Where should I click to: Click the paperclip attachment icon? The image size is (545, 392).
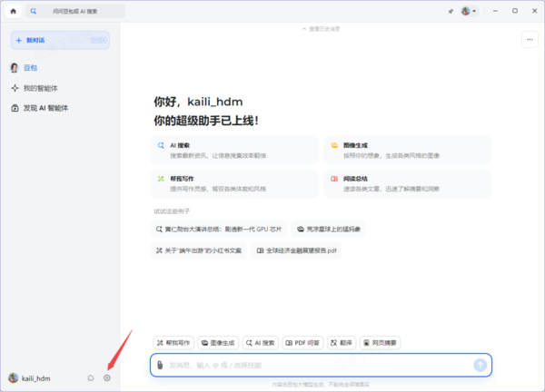pyautogui.click(x=160, y=365)
